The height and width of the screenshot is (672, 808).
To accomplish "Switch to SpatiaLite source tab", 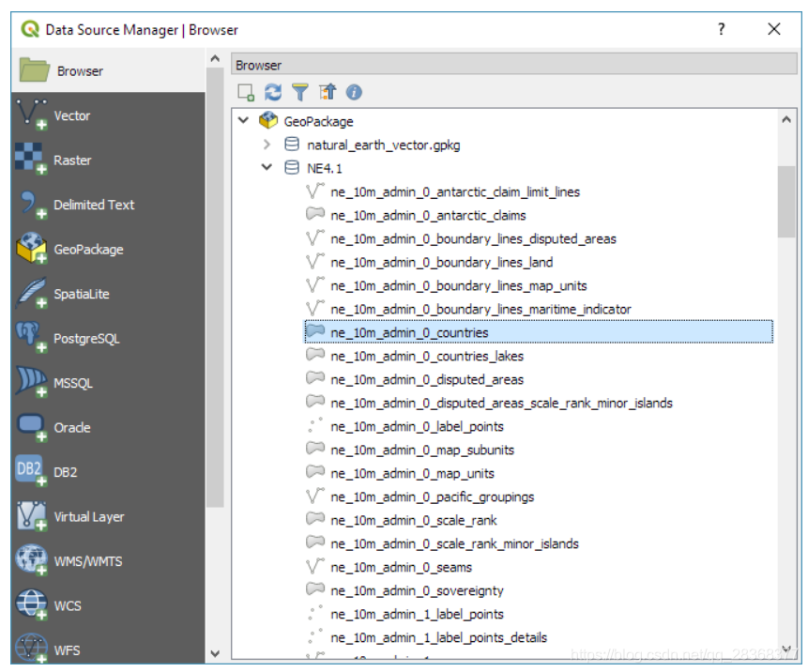I will pos(108,294).
